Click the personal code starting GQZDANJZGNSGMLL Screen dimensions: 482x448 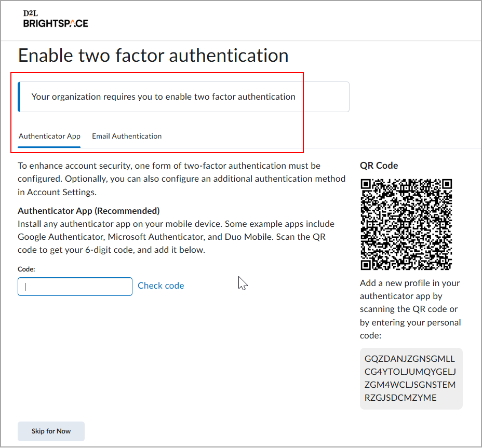pos(411,378)
